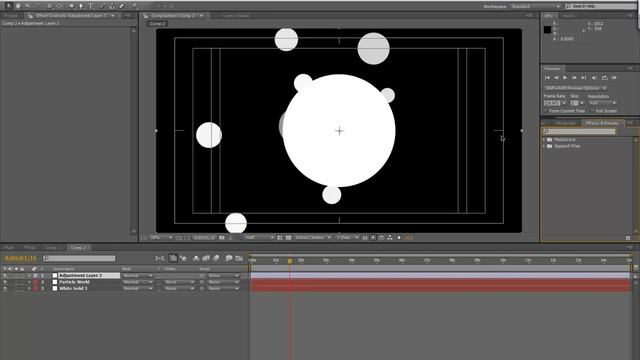
Task: Hide White Solid 1 layer with eye icon
Action: 5,289
